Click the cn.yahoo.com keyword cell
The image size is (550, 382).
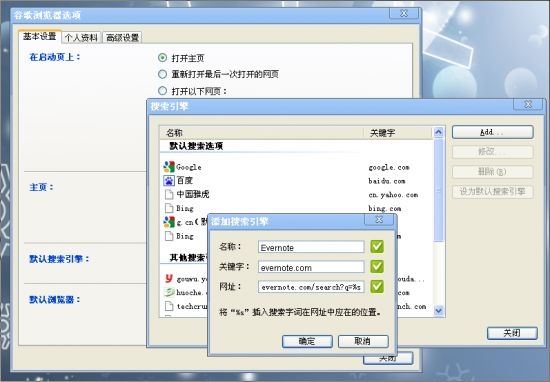[393, 195]
